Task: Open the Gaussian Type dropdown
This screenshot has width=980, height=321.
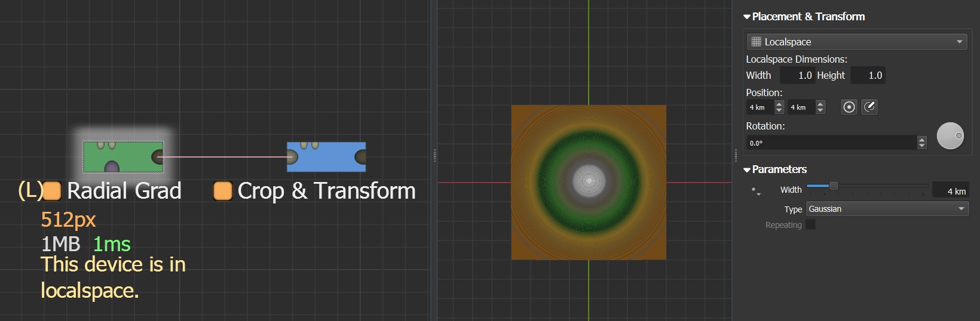Action: click(887, 209)
